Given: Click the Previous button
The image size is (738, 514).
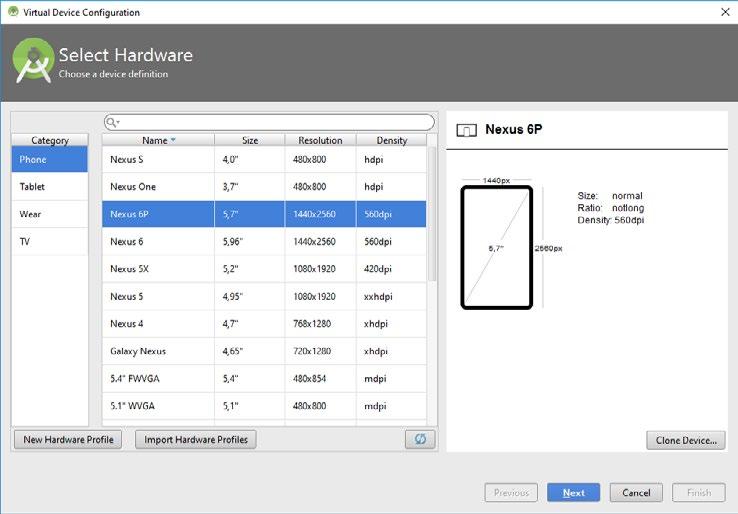Looking at the screenshot, I should [x=511, y=492].
